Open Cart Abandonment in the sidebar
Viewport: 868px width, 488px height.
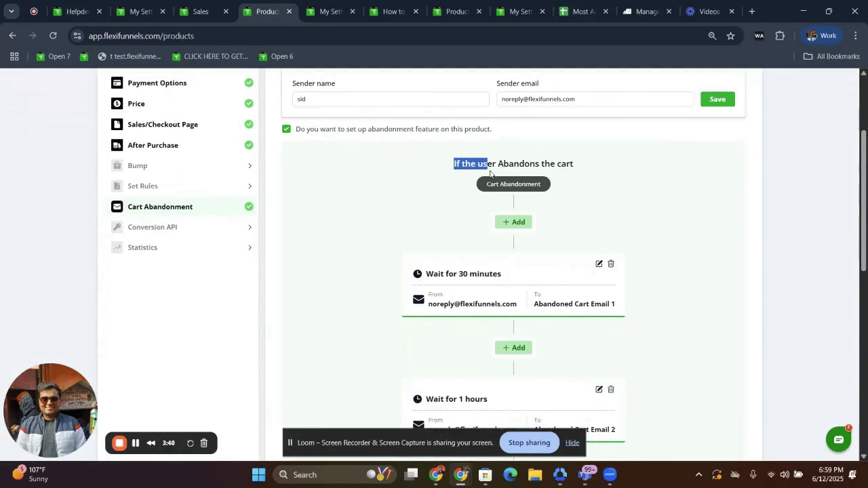[x=160, y=207]
